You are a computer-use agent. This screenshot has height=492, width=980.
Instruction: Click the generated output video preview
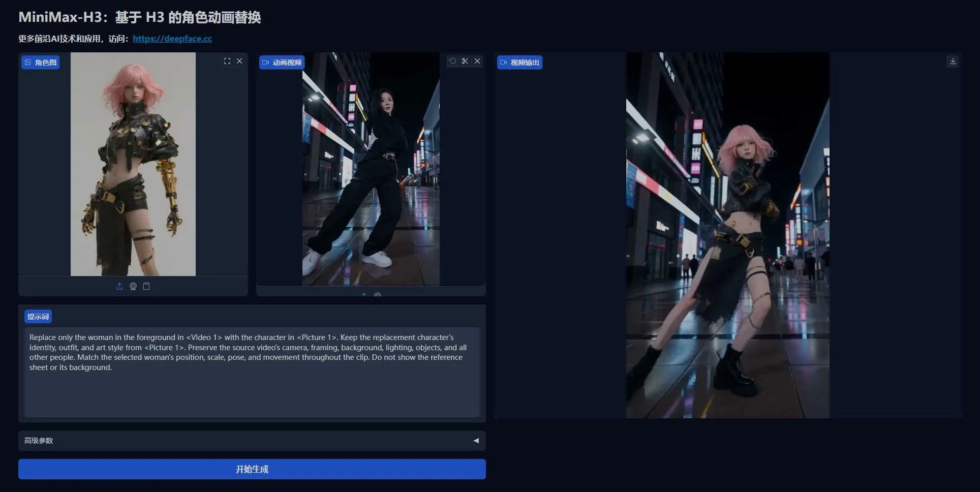pyautogui.click(x=728, y=235)
